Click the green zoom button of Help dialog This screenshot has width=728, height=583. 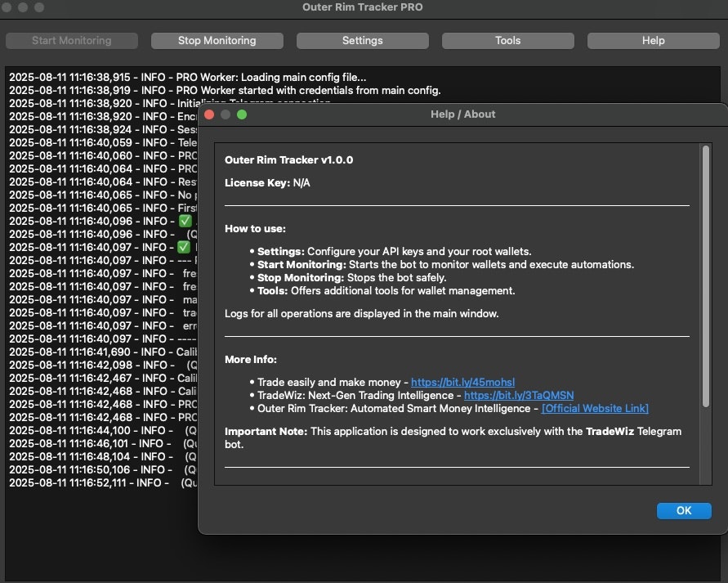pyautogui.click(x=241, y=114)
